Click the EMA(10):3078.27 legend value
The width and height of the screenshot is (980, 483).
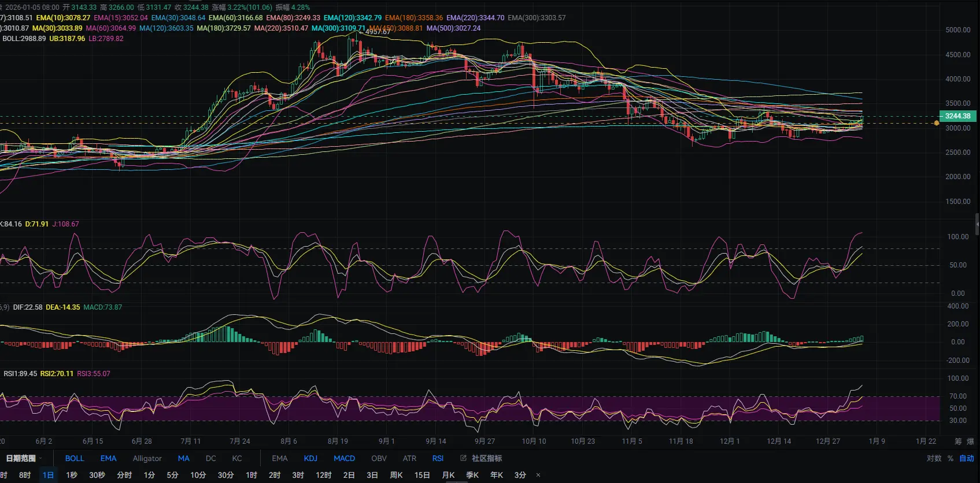click(x=63, y=18)
